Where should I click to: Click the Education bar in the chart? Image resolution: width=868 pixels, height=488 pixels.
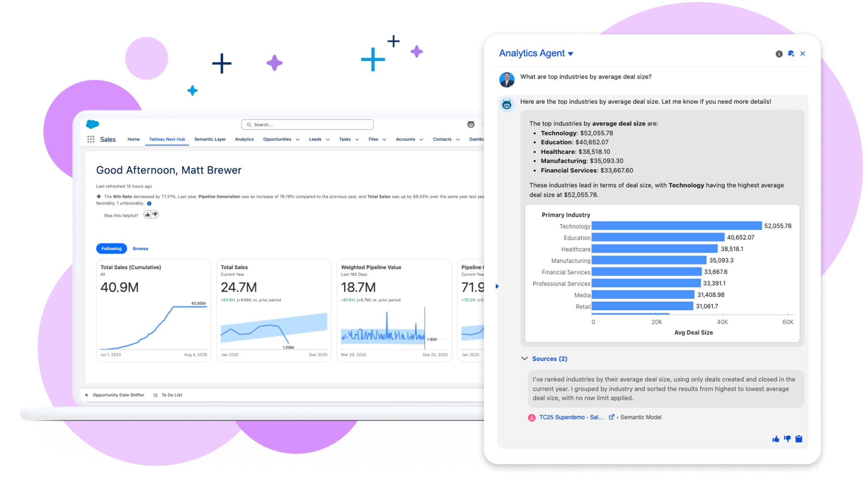(658, 237)
